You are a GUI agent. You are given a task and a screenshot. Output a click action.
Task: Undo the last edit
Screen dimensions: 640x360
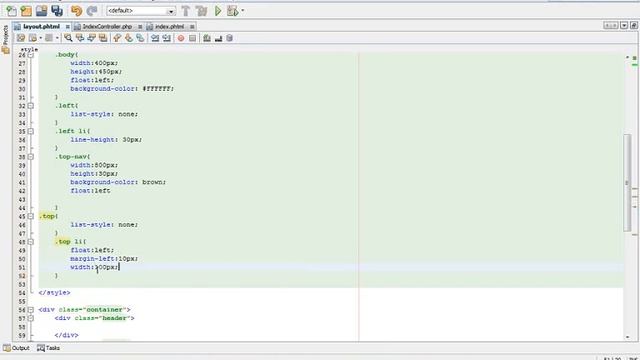(x=76, y=11)
